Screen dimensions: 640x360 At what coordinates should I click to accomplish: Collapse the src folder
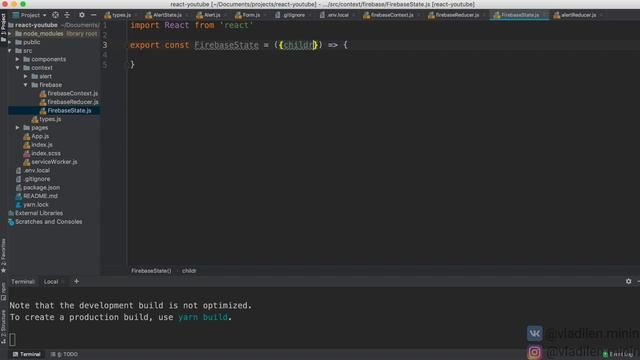point(10,51)
